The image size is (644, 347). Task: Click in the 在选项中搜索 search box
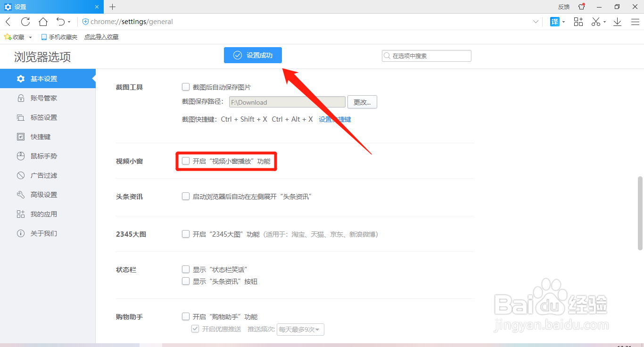click(x=427, y=56)
